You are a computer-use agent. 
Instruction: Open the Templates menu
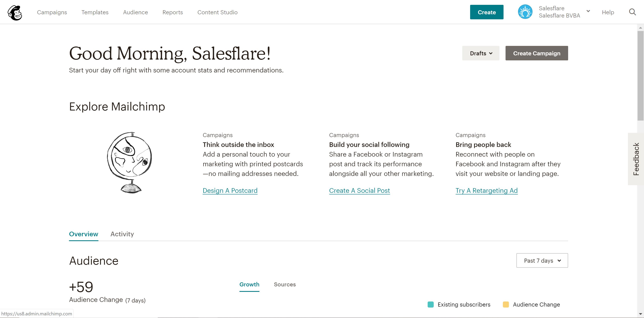tap(95, 12)
